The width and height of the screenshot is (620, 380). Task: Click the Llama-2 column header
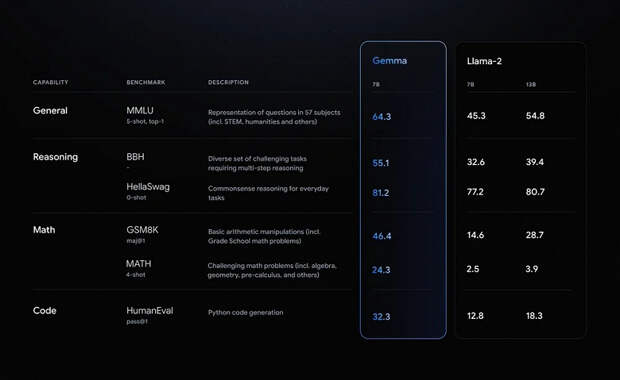click(484, 61)
